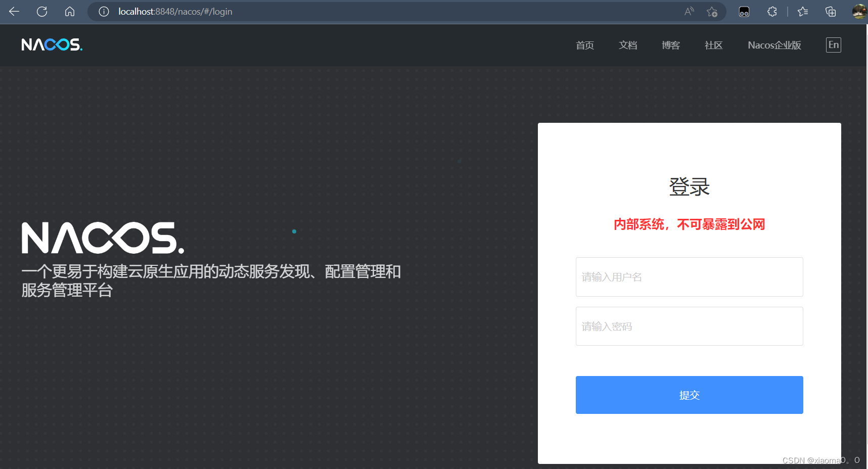Open the 文档 navigation item
This screenshot has width=868, height=469.
628,45
